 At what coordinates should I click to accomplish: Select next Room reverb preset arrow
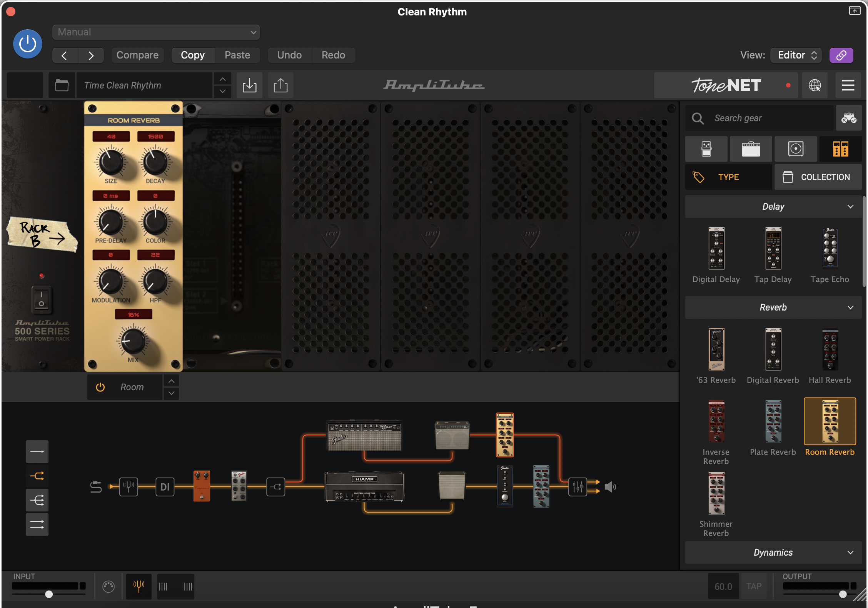pyautogui.click(x=172, y=393)
